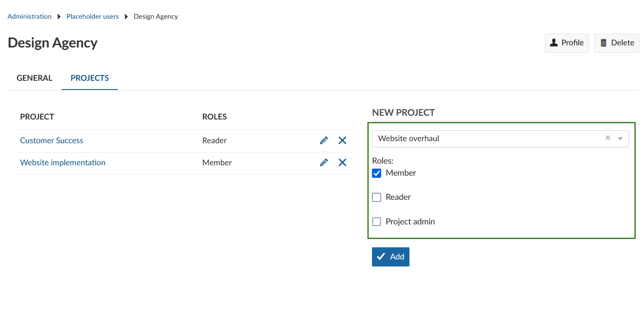Select the Projects tab
Image resolution: width=644 pixels, height=326 pixels.
click(x=90, y=78)
